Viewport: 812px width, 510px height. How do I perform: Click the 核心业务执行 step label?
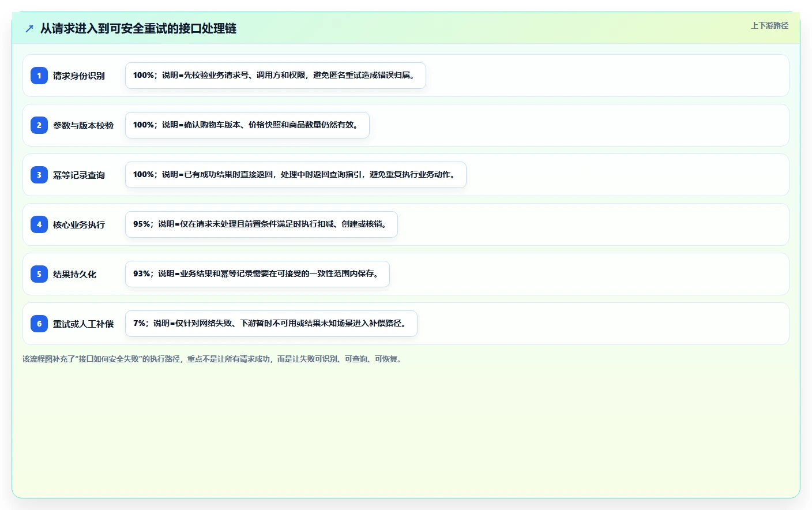(79, 224)
